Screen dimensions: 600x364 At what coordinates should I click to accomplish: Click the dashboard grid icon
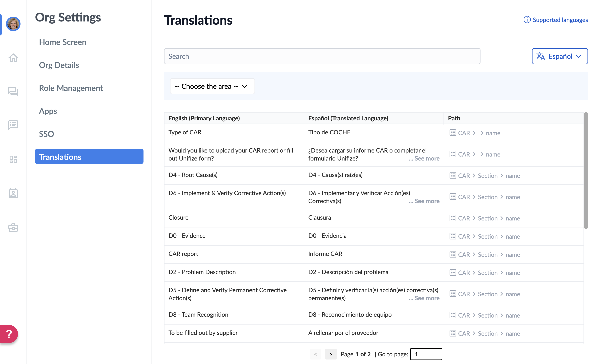click(x=13, y=159)
